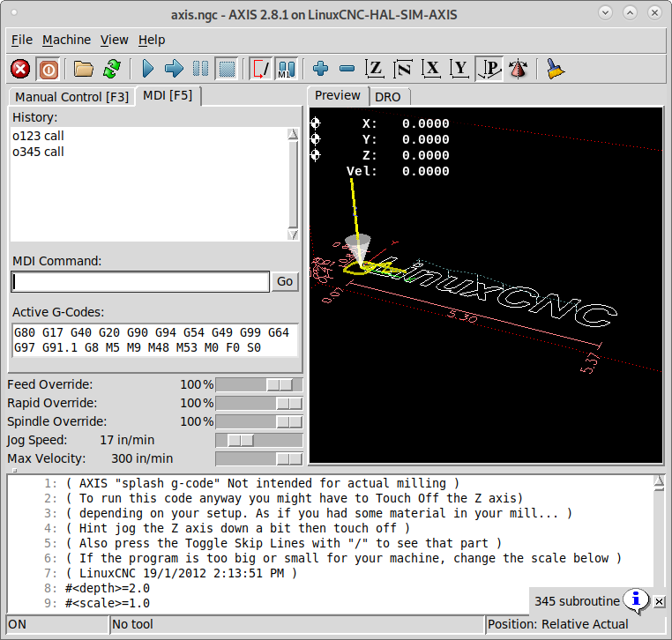This screenshot has width=672, height=640.
Task: Select perspective P view icon
Action: [x=489, y=69]
